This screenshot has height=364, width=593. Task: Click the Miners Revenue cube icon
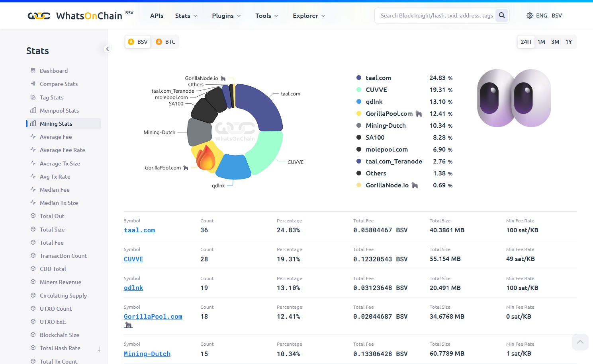(x=33, y=282)
